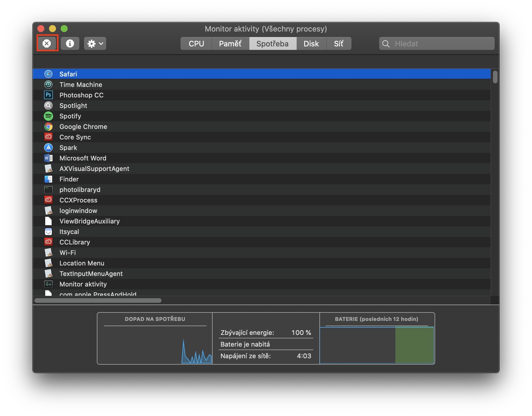Click the "Zbývající energie:" label
This screenshot has width=532, height=416.
point(247,333)
